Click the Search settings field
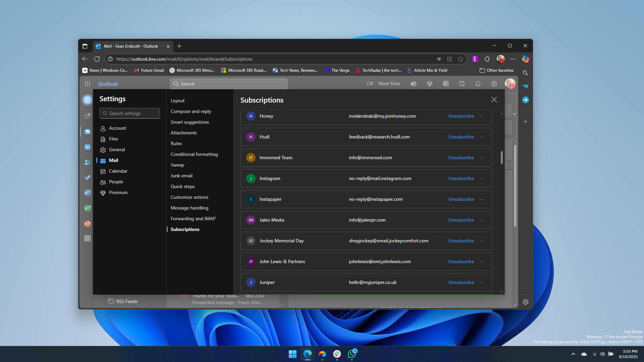Image resolution: width=644 pixels, height=362 pixels. (130, 113)
